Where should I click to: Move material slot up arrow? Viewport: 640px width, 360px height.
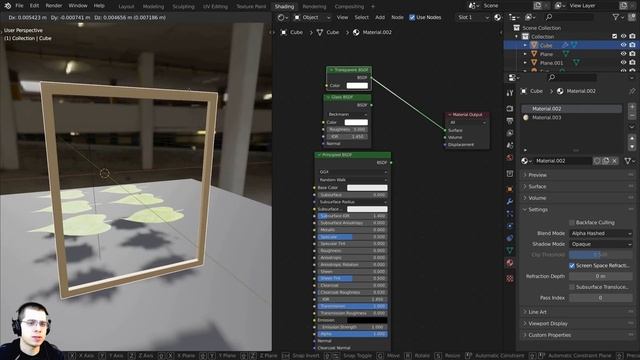632,139
